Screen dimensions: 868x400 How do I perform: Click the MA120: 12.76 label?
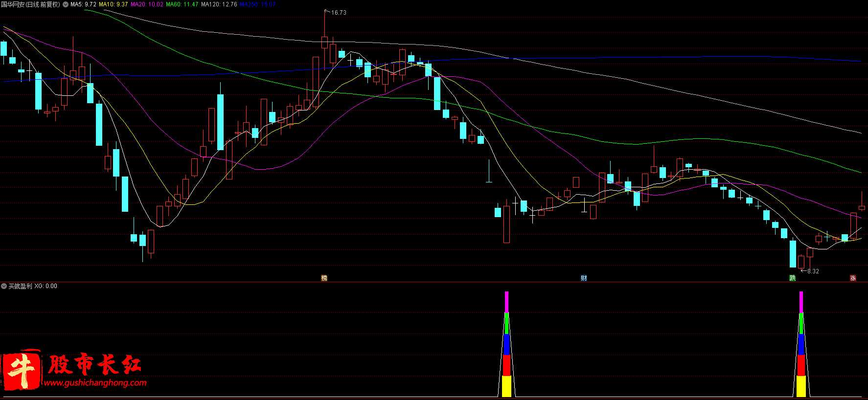219,4
